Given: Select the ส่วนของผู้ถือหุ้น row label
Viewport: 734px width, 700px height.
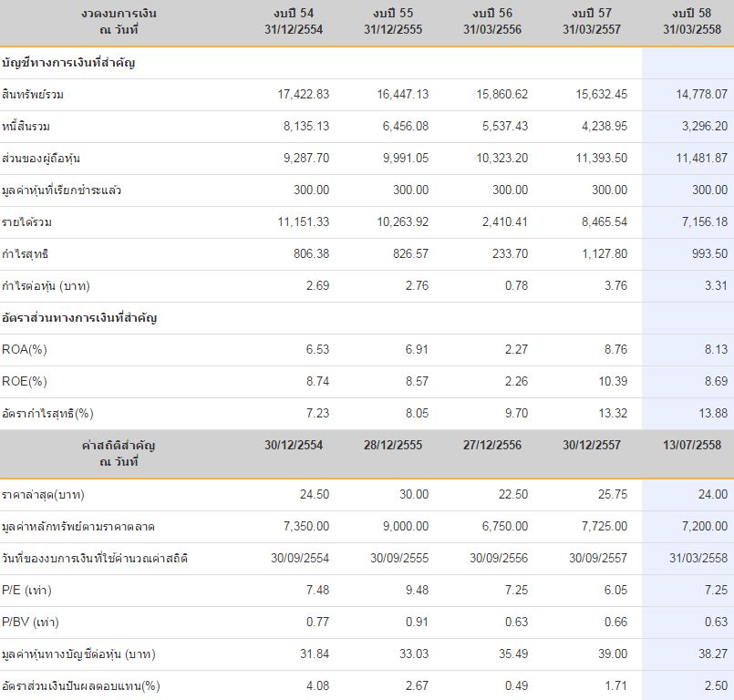Looking at the screenshot, I should coord(41,159).
